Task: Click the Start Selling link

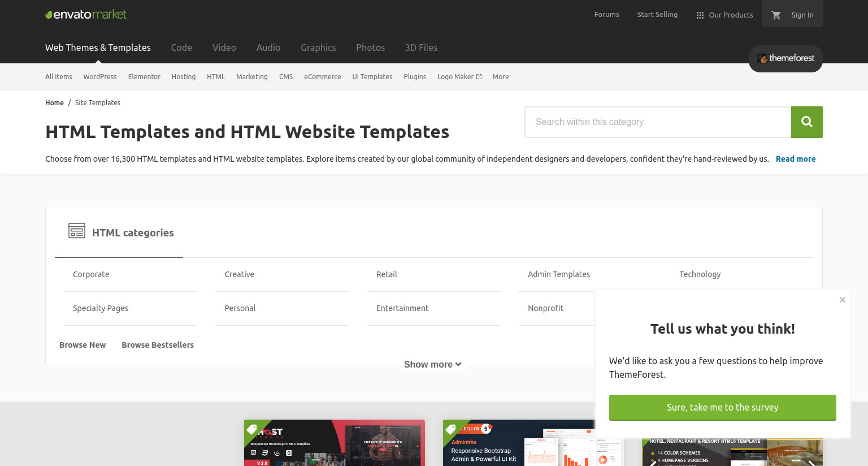Action: [657, 15]
